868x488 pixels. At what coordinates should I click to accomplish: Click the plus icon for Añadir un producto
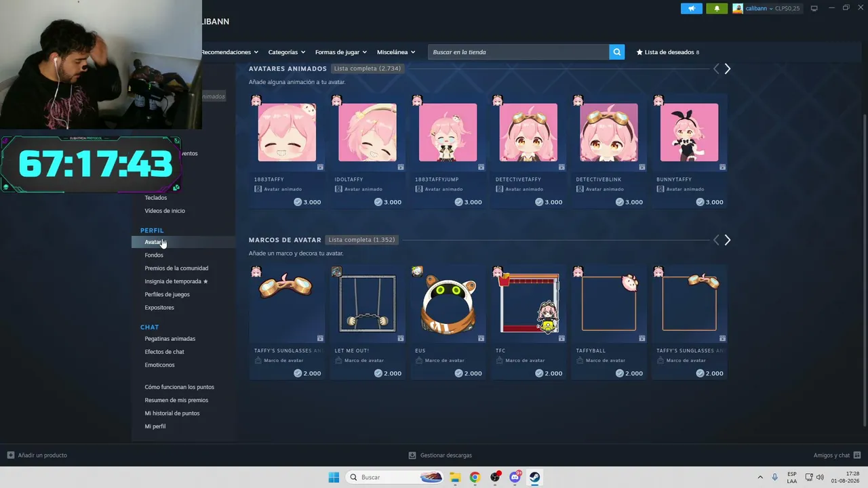(10, 455)
